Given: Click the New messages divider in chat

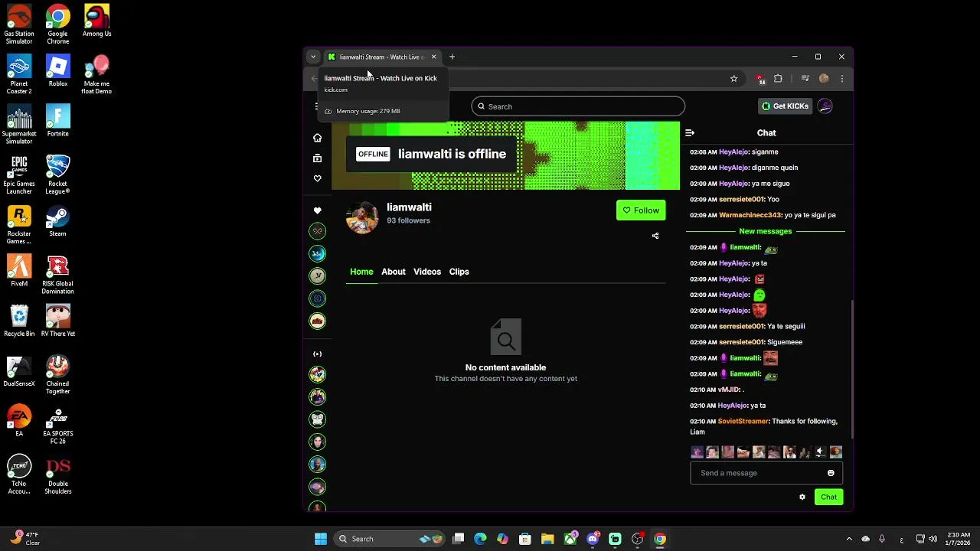Looking at the screenshot, I should (765, 231).
